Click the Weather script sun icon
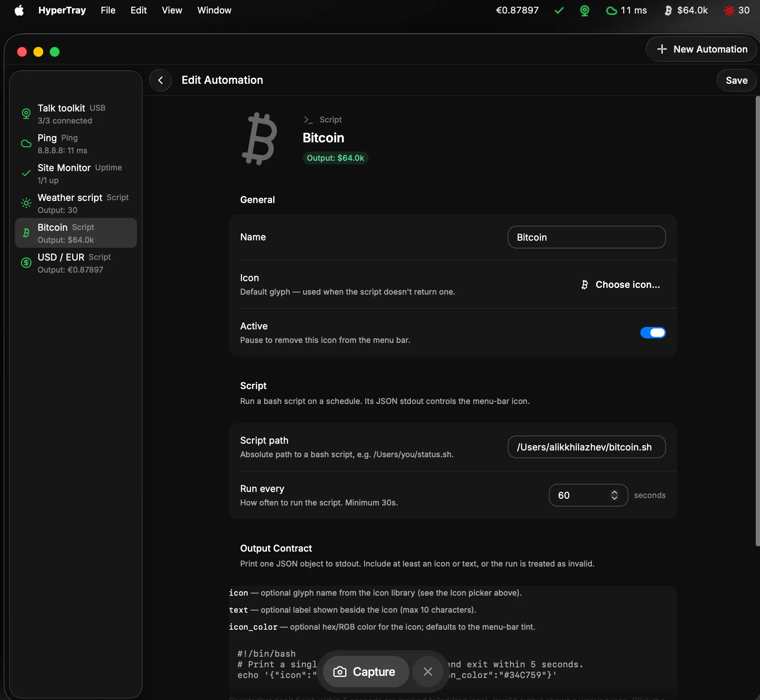This screenshot has height=700, width=760. pyautogui.click(x=26, y=203)
